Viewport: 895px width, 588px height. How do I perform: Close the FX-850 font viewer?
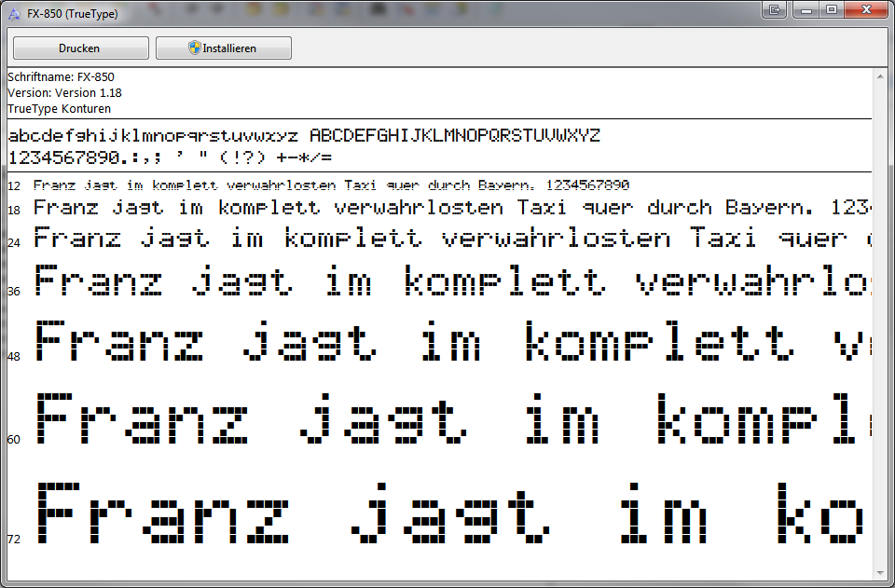coord(866,9)
